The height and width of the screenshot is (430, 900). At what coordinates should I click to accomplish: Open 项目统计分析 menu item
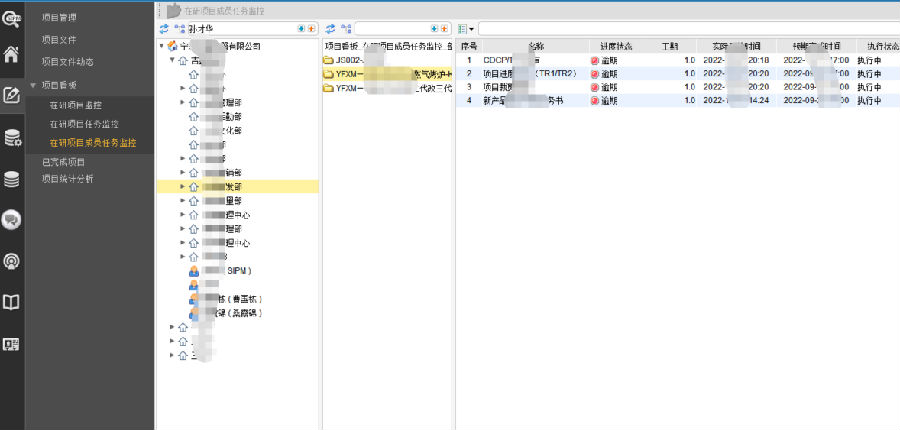pyautogui.click(x=67, y=179)
